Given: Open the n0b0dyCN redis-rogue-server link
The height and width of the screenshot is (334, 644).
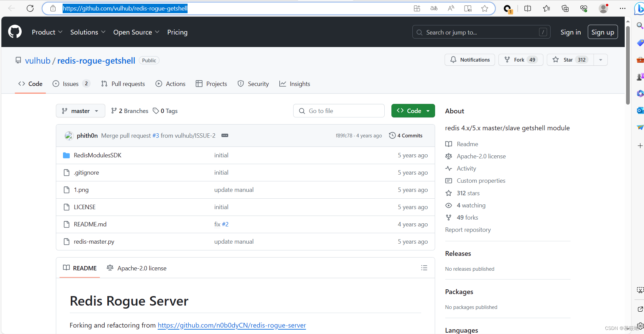Looking at the screenshot, I should coord(232,325).
